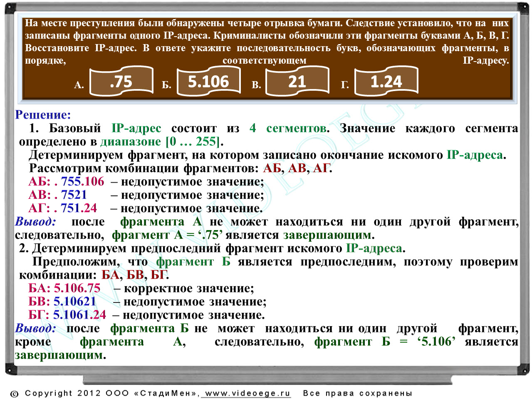
Task: Click the line 'БГ: 5.1061.24'
Action: tap(67, 315)
